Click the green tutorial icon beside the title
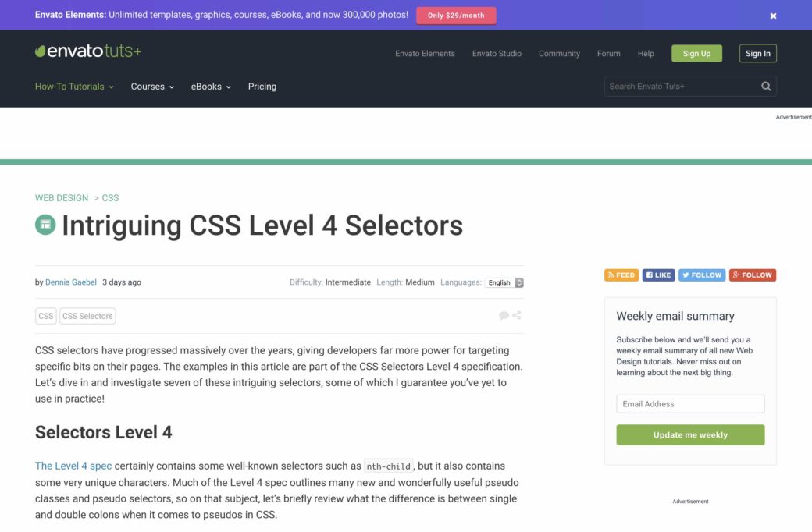The width and height of the screenshot is (812, 532). [45, 225]
